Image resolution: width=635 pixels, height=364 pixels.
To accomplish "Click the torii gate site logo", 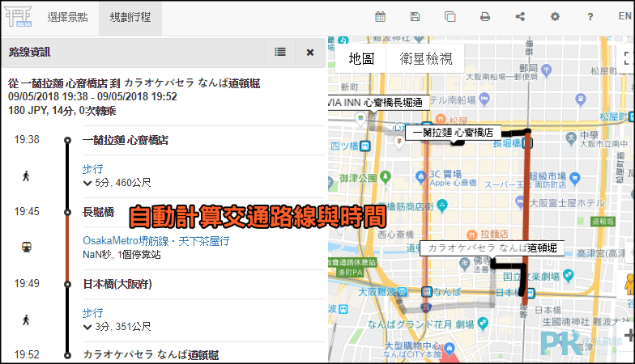I will pos(18,16).
